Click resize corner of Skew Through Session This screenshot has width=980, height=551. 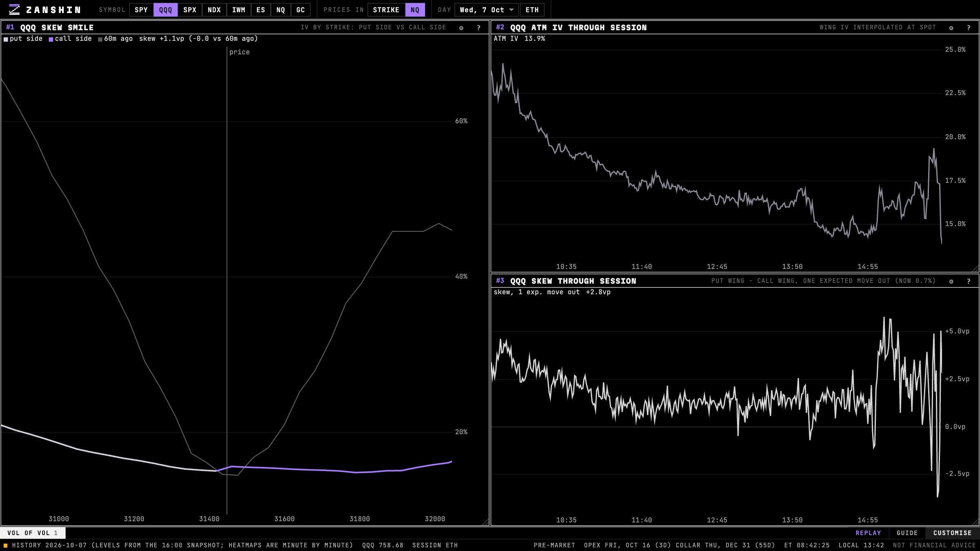pos(976,522)
